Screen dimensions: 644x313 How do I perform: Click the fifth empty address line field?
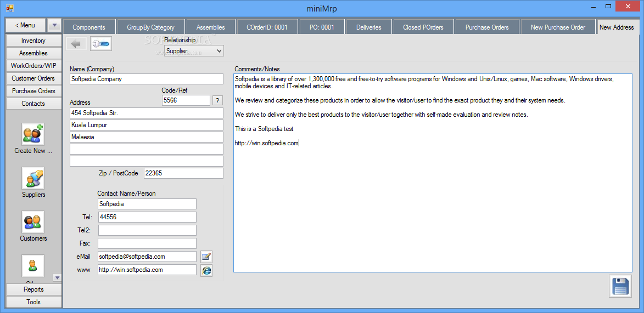tap(147, 161)
